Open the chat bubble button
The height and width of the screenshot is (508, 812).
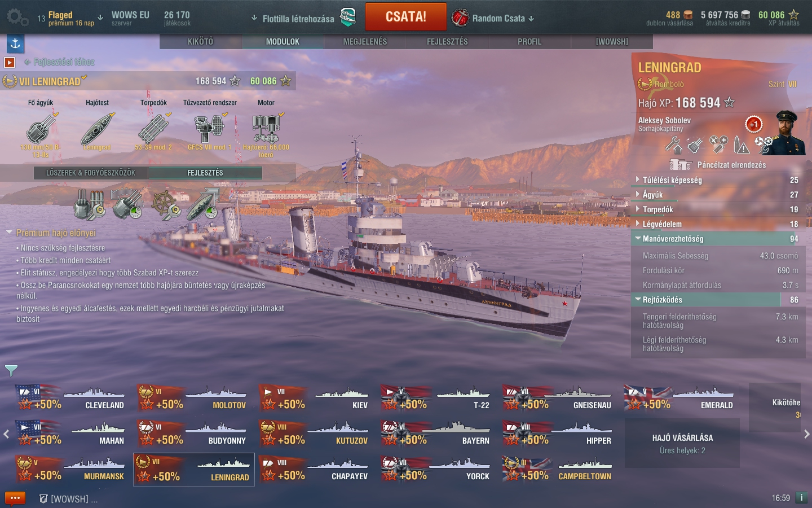click(15, 498)
